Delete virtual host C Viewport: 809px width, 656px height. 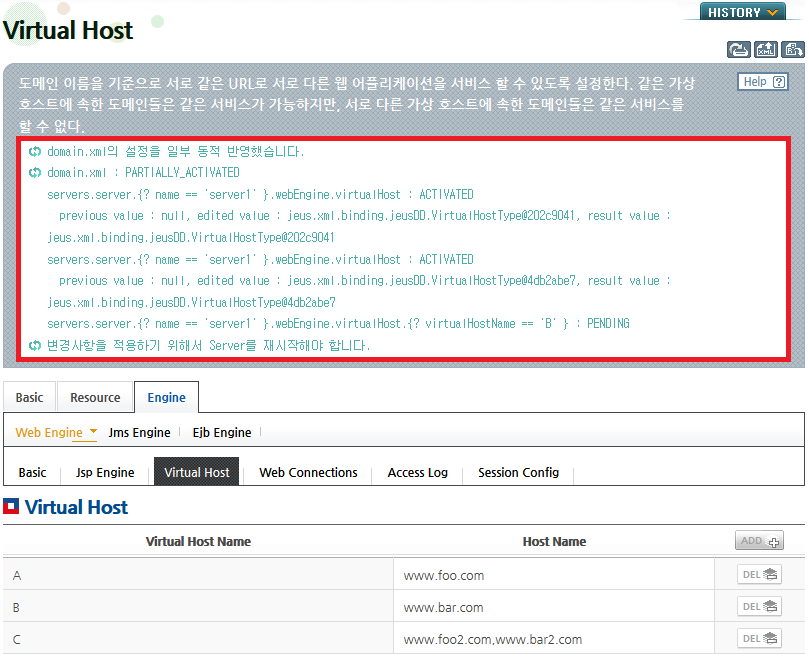759,638
